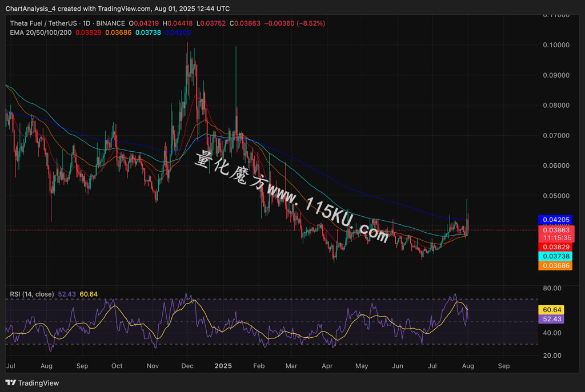
Task: Click yellow RSI average value in the RSI legend
Action: pyautogui.click(x=89, y=294)
